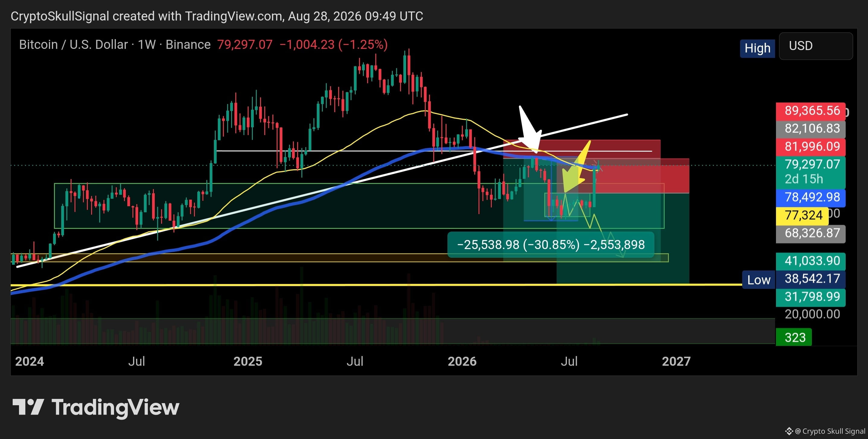Click the 38,542.17 low price label
Image resolution: width=868 pixels, height=439 pixels.
coord(810,279)
